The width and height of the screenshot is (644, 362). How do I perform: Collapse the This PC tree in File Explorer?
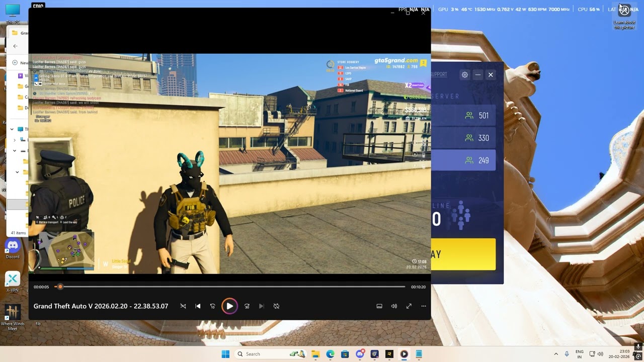pyautogui.click(x=13, y=129)
